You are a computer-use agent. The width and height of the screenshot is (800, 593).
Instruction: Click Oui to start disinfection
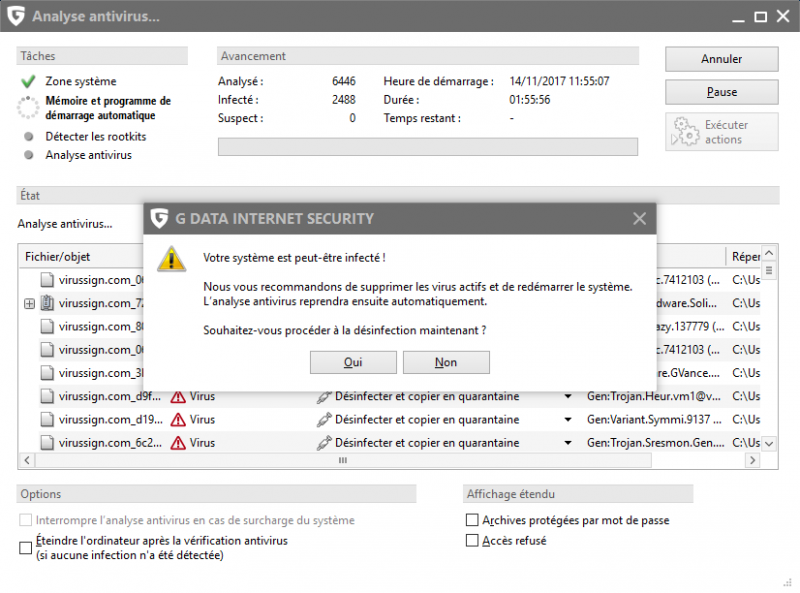[x=353, y=362]
